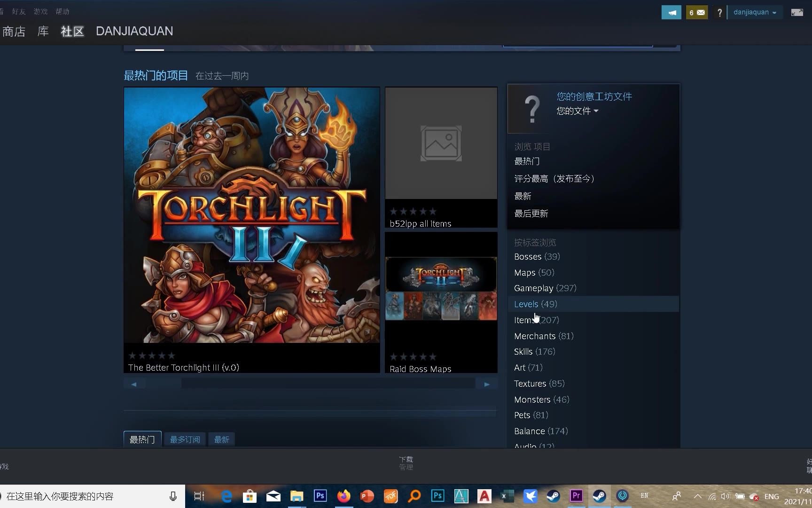The height and width of the screenshot is (508, 812).
Task: Browse 最热门 items in sidebar
Action: point(527,161)
